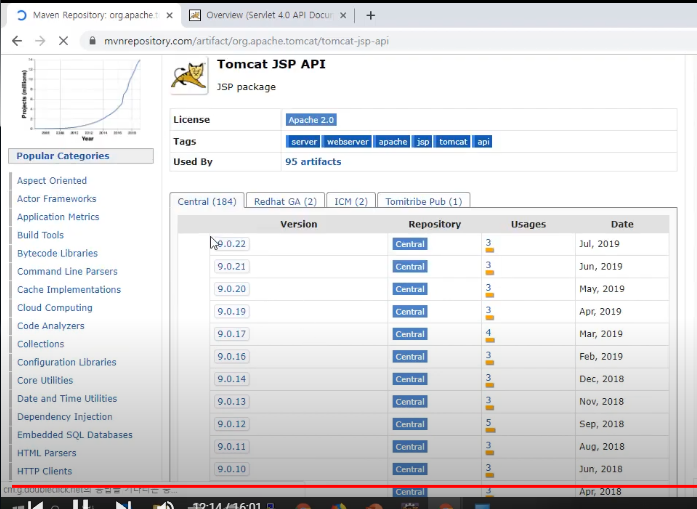The height and width of the screenshot is (509, 697).
Task: Open version 9.0.13
Action: pos(232,401)
